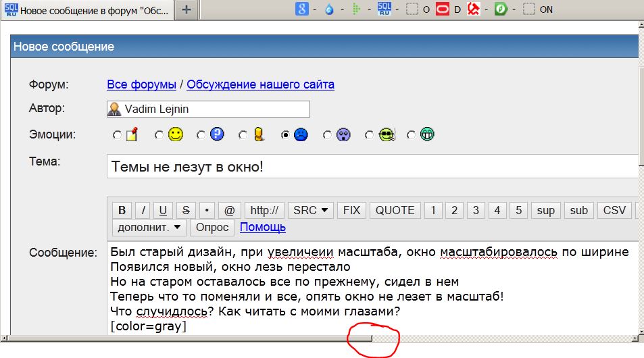Open the SQL.ru bookmark in bookmarks bar

[x=385, y=9]
